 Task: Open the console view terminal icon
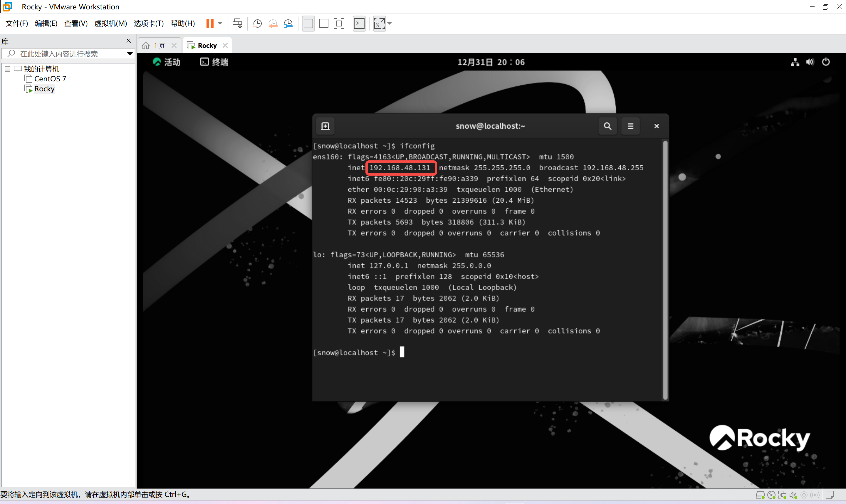coord(359,23)
